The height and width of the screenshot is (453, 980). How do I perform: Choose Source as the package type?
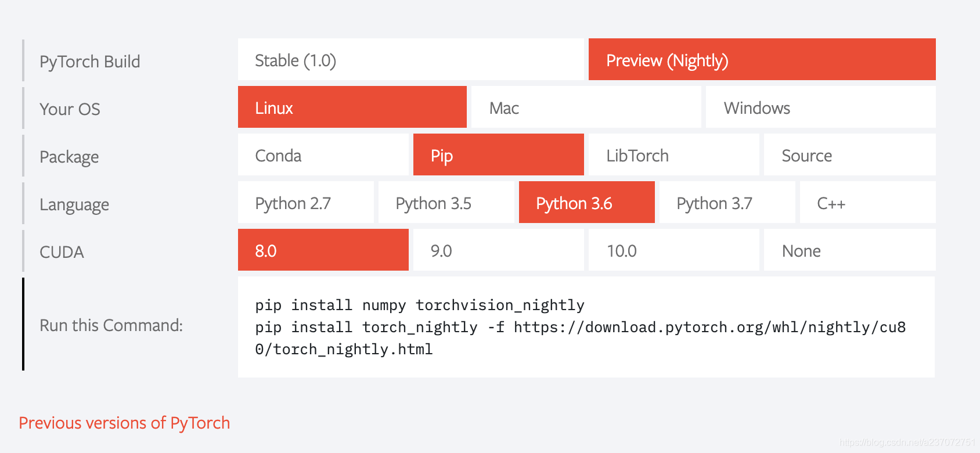click(x=849, y=155)
